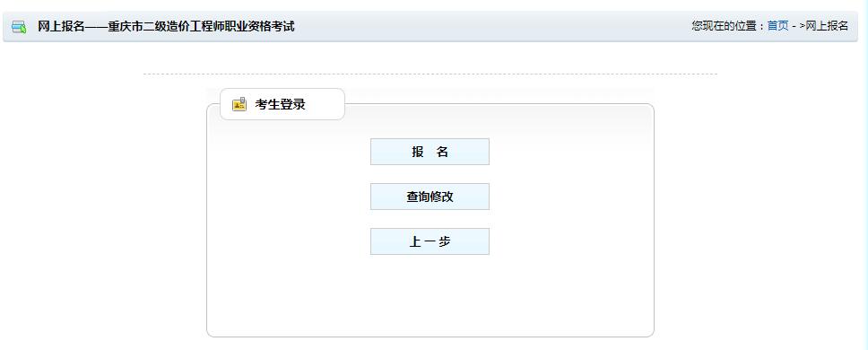868x350 pixels.
Task: Click the 网上报名 breadcrumb text at right
Action: (x=827, y=26)
